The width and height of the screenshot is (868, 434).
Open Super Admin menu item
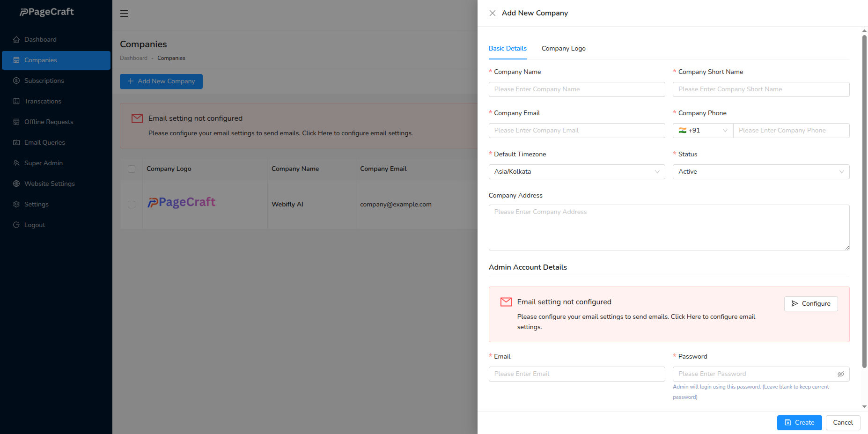point(44,163)
